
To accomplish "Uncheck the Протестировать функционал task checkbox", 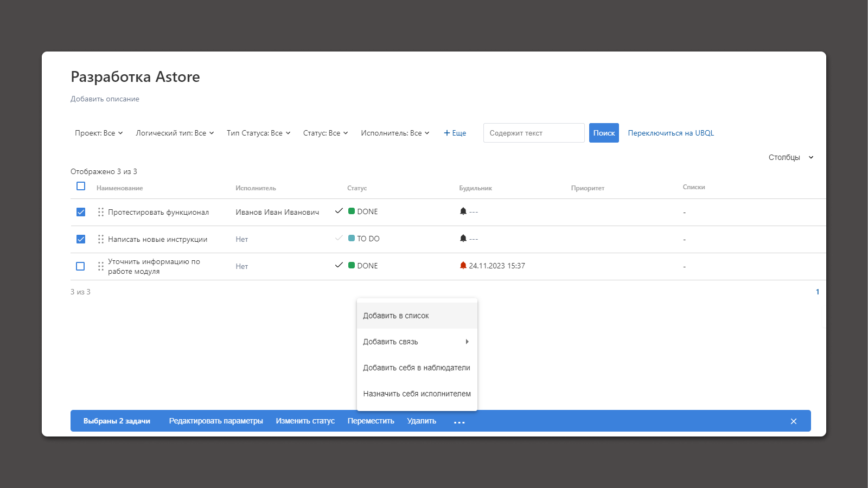I will tap(81, 212).
